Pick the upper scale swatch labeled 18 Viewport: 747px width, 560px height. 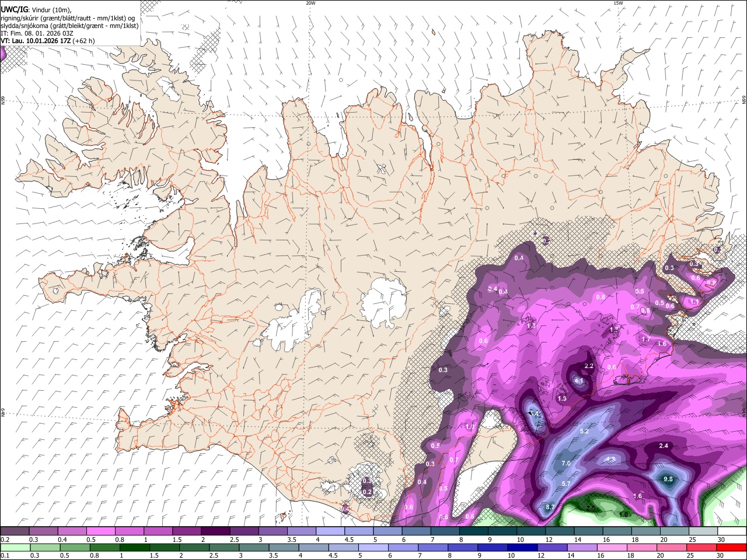pyautogui.click(x=646, y=531)
